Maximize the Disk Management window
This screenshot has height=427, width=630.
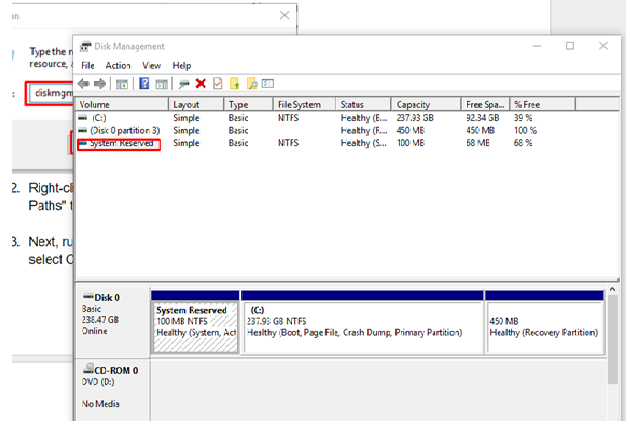(x=570, y=46)
